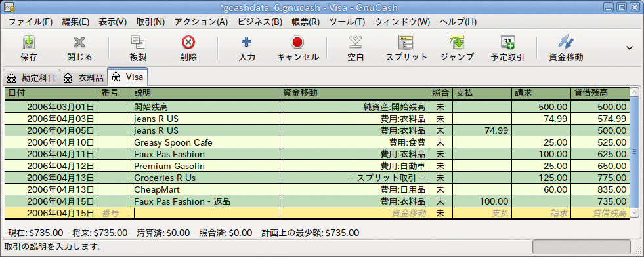Click the scroll up arrow of register scrollbar

pyautogui.click(x=635, y=92)
